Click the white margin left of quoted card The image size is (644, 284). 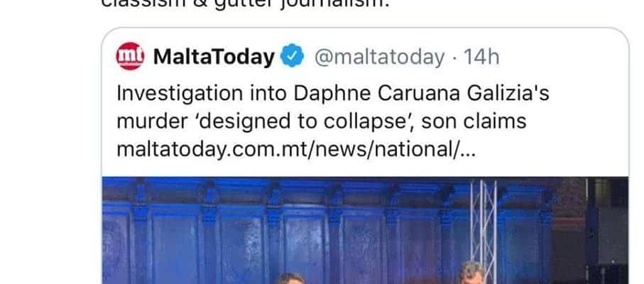point(50,156)
